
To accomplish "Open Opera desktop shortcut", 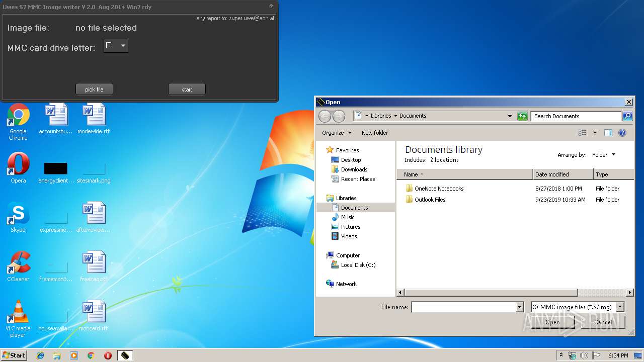I will click(18, 168).
